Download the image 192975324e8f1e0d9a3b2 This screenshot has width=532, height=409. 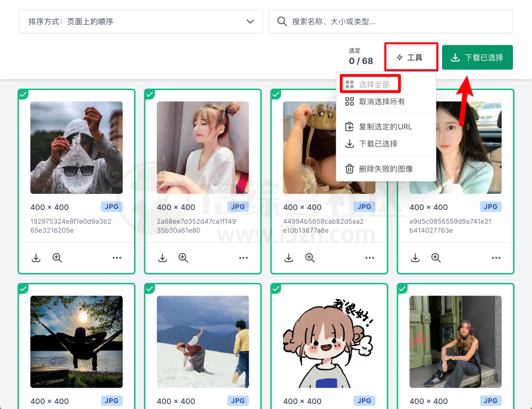pyautogui.click(x=36, y=258)
